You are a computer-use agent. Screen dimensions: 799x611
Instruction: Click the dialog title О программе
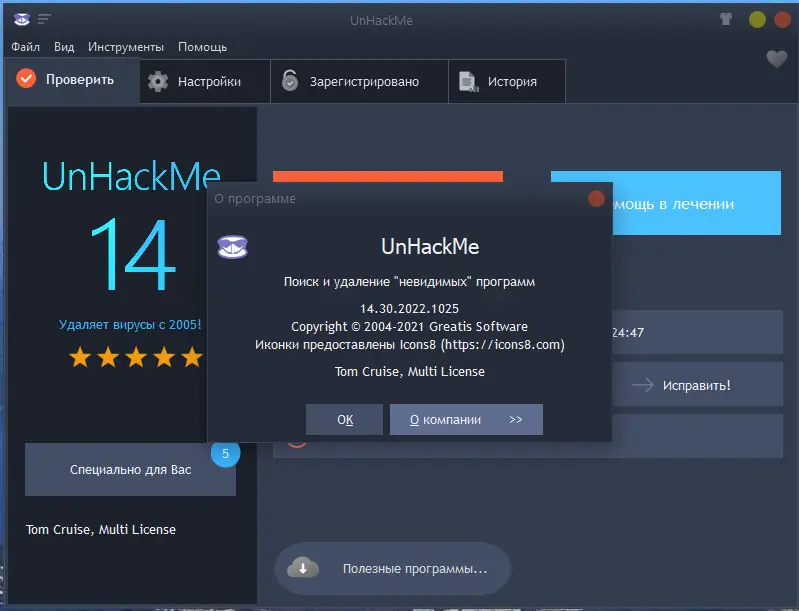[255, 199]
